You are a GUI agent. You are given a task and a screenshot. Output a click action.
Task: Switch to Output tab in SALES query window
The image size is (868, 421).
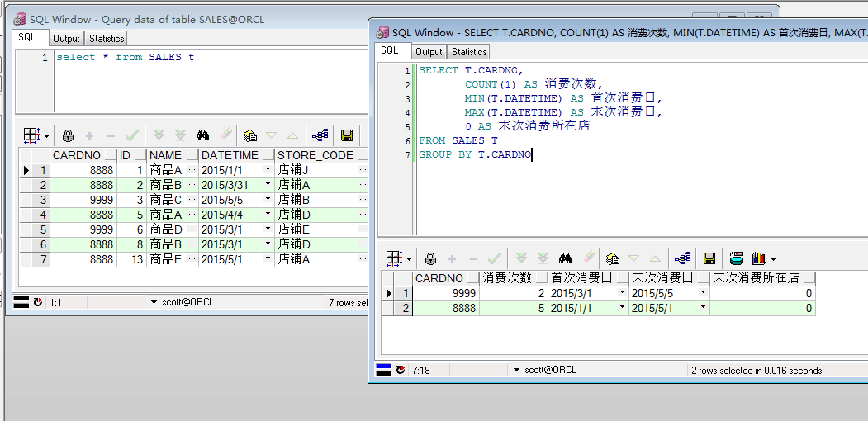pyautogui.click(x=66, y=39)
